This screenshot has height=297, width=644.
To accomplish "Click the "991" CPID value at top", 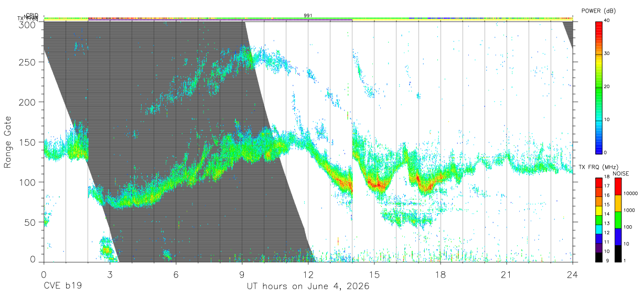I will point(308,15).
